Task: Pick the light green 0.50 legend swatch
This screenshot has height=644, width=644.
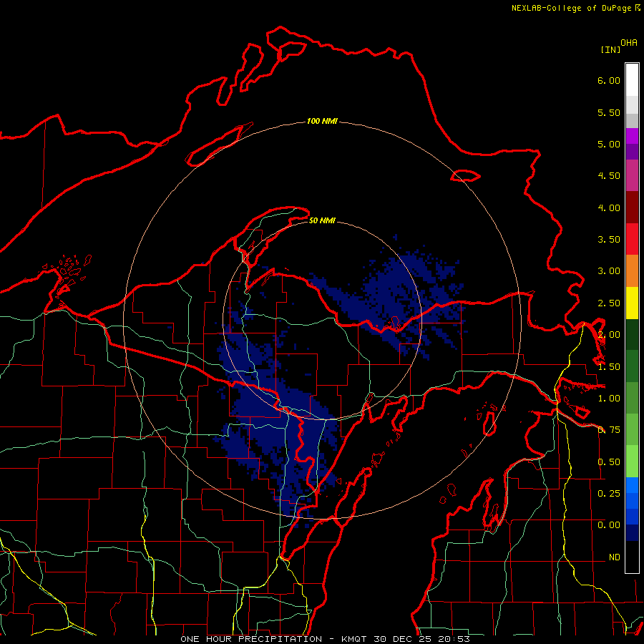Action: point(632,462)
